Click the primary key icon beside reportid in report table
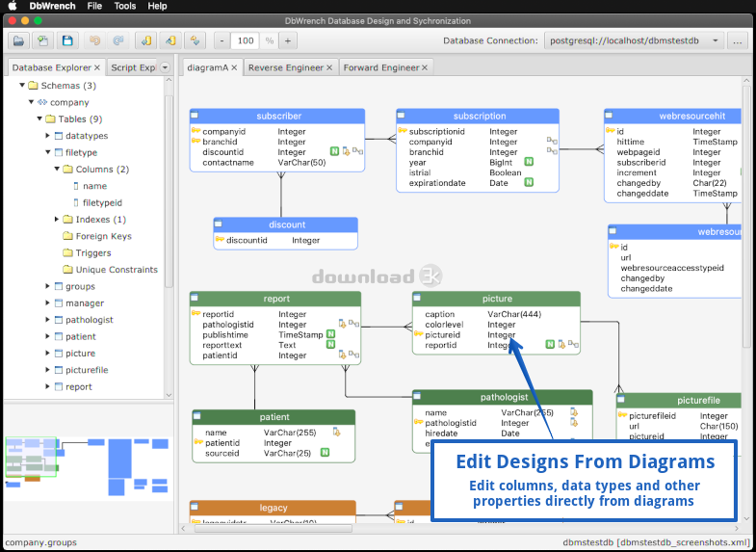Viewport: 756px width, 552px height. (x=196, y=313)
